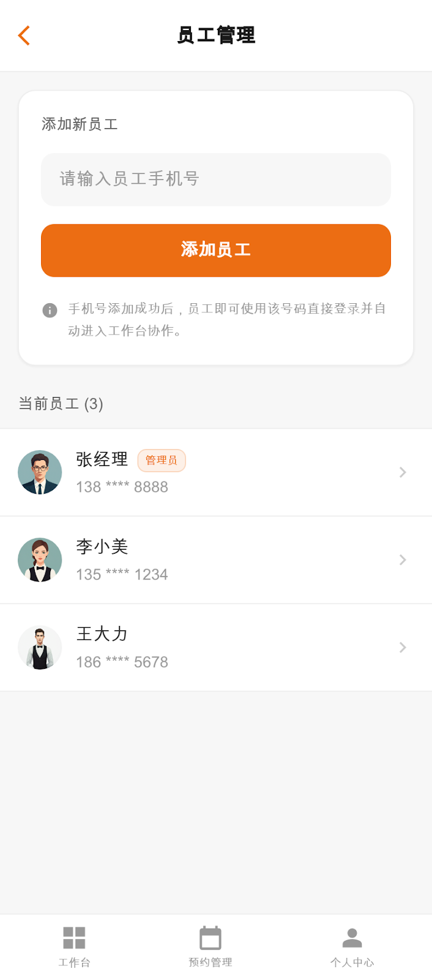
Task: Tap 张经理's avatar photo
Action: click(x=40, y=472)
